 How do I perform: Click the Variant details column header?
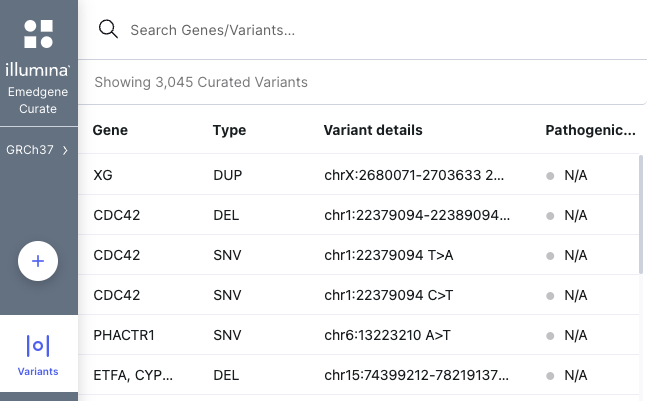coord(373,130)
